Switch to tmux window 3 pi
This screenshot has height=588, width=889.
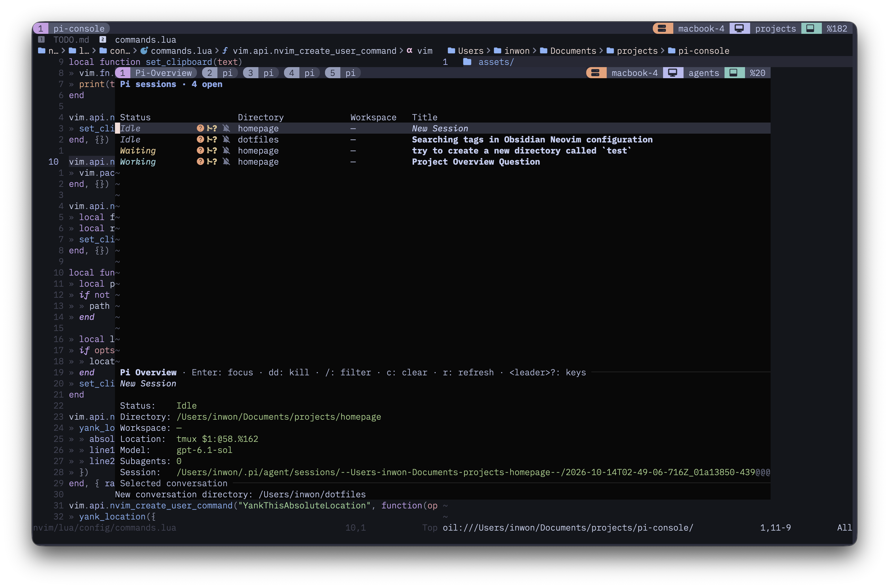tap(261, 73)
